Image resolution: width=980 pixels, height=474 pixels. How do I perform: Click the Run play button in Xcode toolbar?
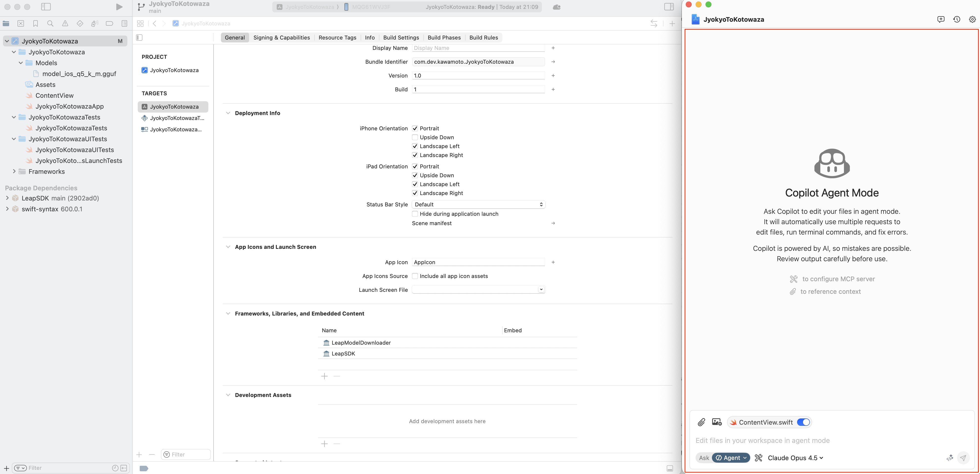tap(119, 7)
